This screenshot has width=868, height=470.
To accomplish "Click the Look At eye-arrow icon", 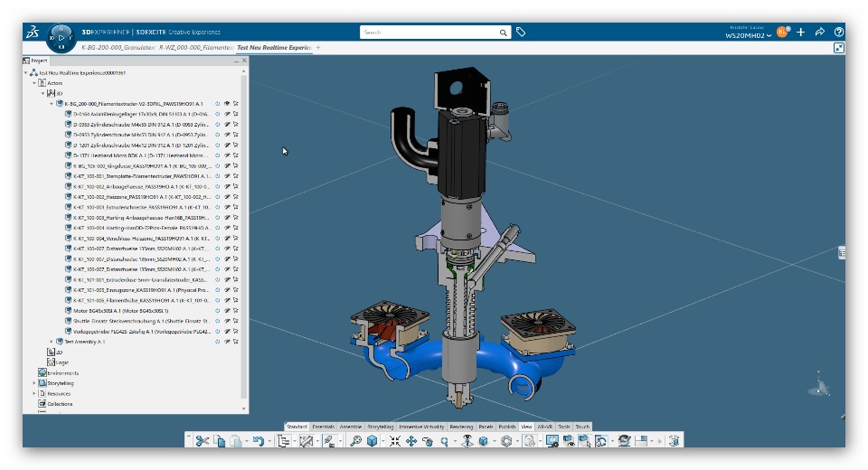I will [467, 441].
